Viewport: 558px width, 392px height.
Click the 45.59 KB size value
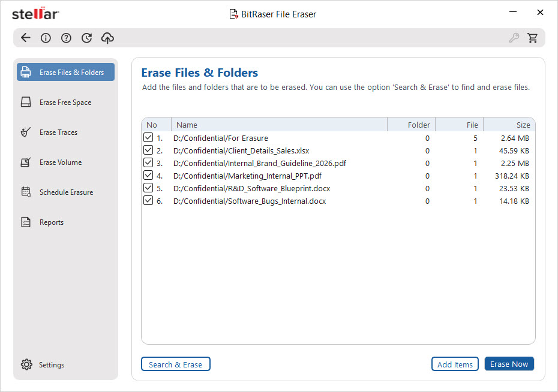coord(514,150)
